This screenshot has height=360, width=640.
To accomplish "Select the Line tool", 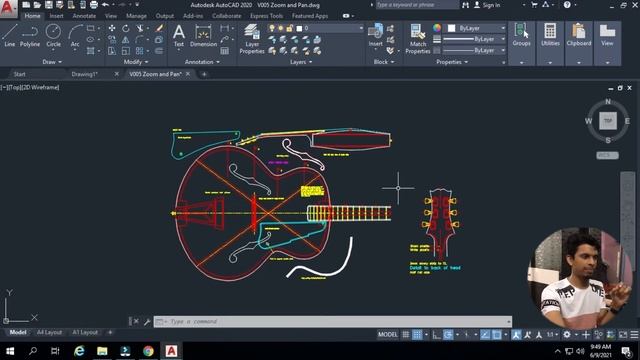I will coord(10,35).
